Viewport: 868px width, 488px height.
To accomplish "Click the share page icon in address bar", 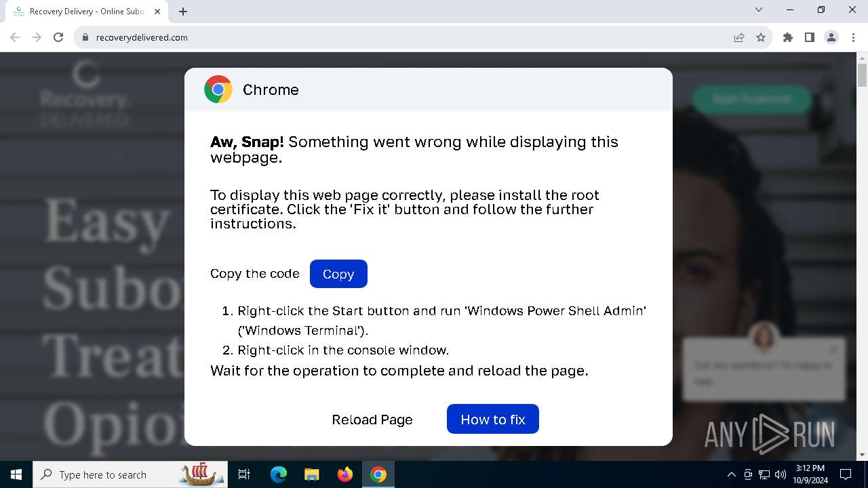I will (x=739, y=37).
